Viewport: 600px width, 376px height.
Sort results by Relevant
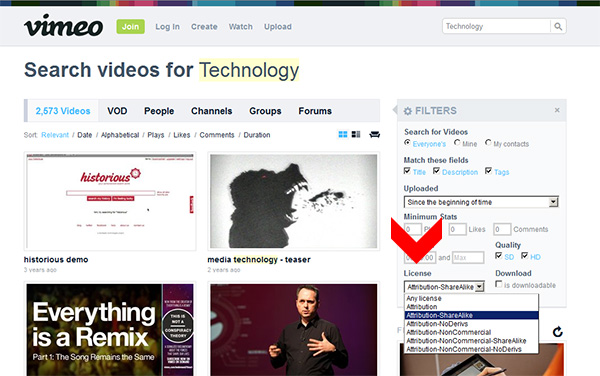55,135
